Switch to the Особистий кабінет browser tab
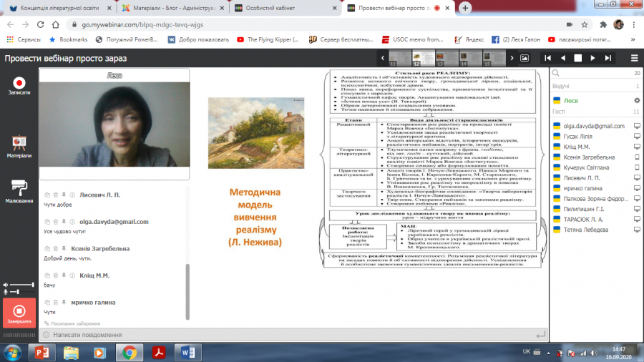Image resolution: width=644 pixels, height=362 pixels. tap(283, 9)
